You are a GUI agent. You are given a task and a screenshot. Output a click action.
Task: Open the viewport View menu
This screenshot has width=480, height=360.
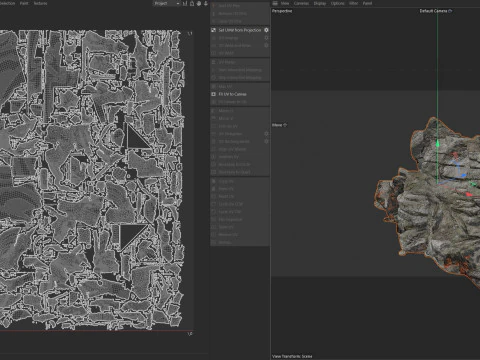285,3
